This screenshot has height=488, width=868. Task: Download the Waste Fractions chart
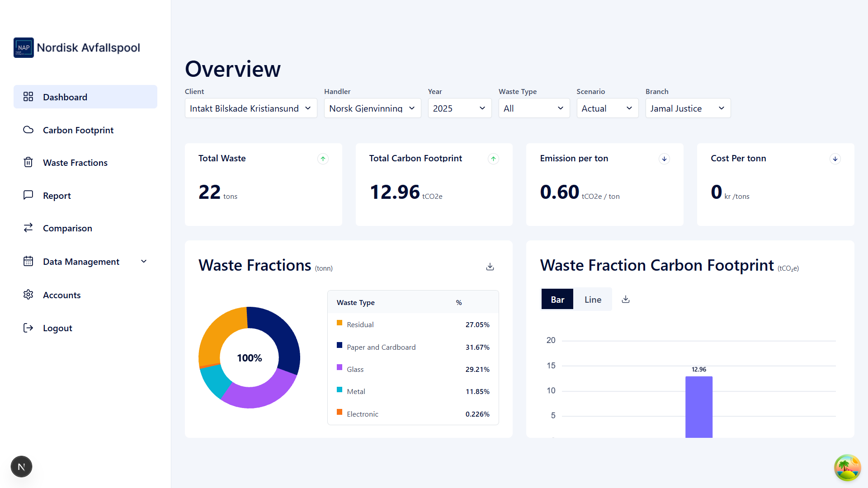pyautogui.click(x=490, y=267)
